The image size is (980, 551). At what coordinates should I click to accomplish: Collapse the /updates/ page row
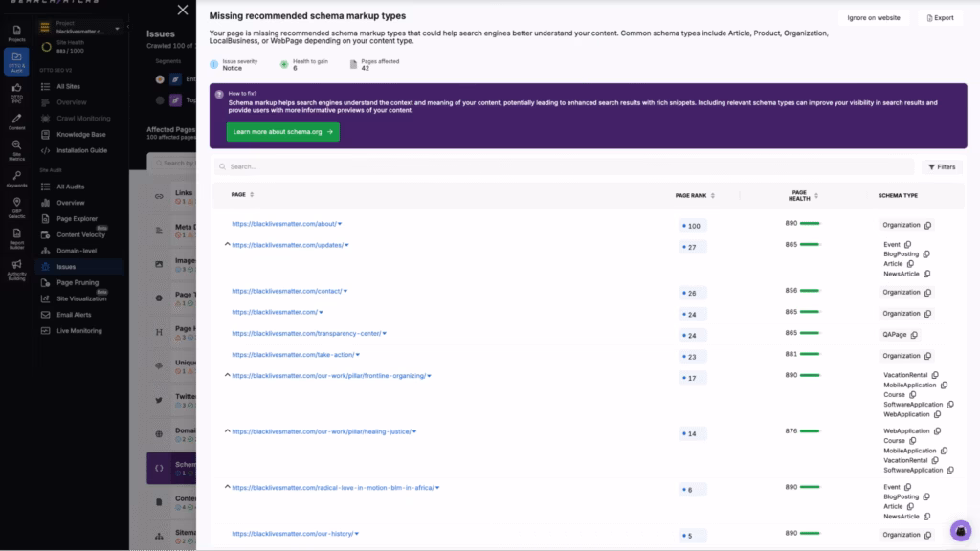(227, 245)
